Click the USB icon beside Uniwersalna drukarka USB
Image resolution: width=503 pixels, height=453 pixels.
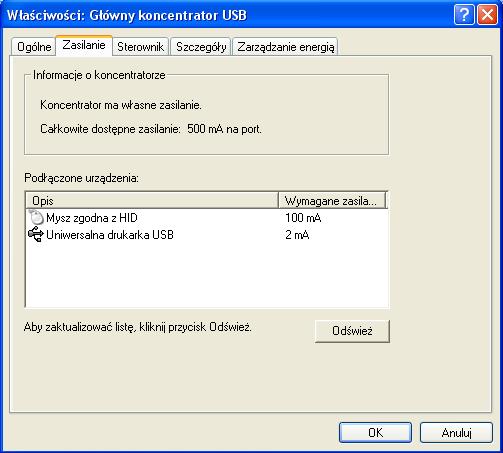(x=36, y=234)
